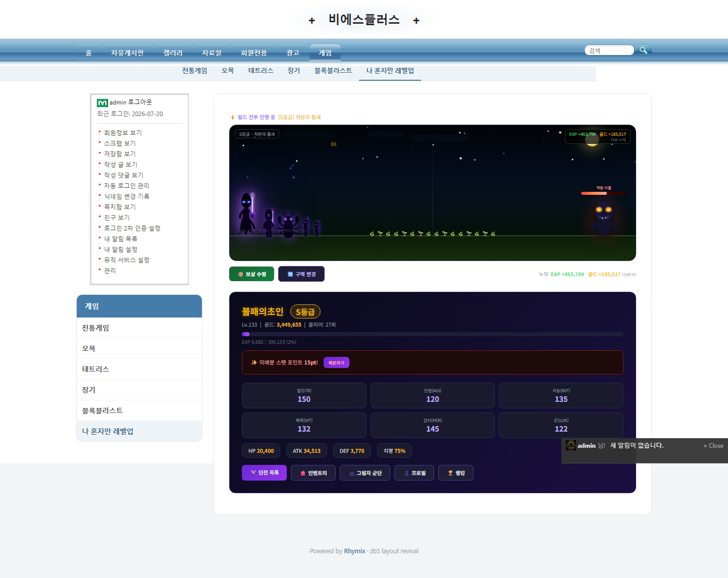The width and height of the screenshot is (728, 578).
Task: Open the 자료실 menu tab
Action: pos(212,53)
